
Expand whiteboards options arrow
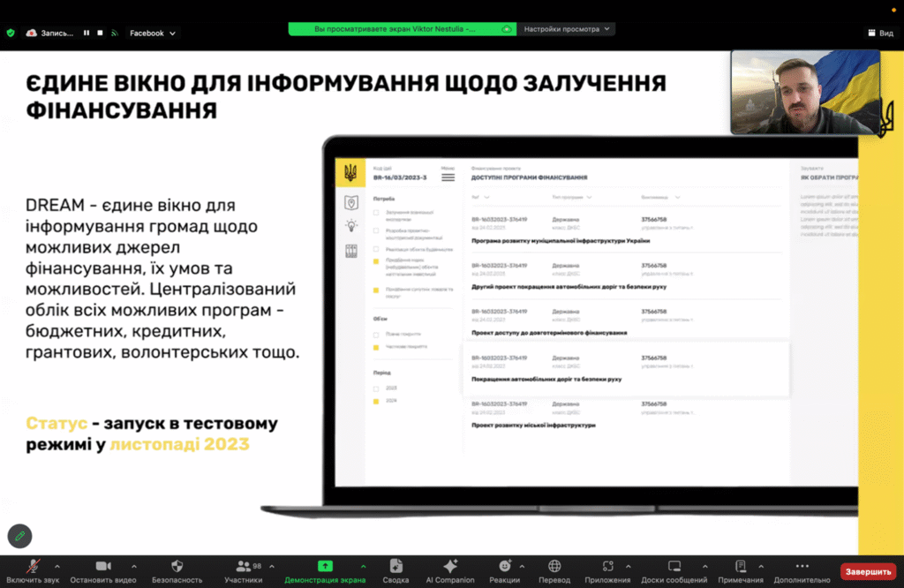point(705,567)
